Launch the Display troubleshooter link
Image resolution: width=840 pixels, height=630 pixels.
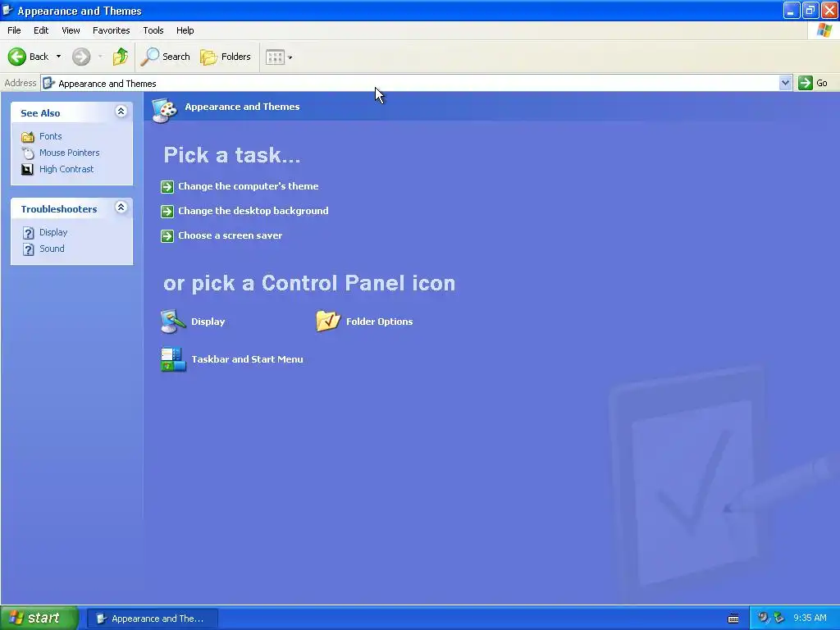[53, 232]
